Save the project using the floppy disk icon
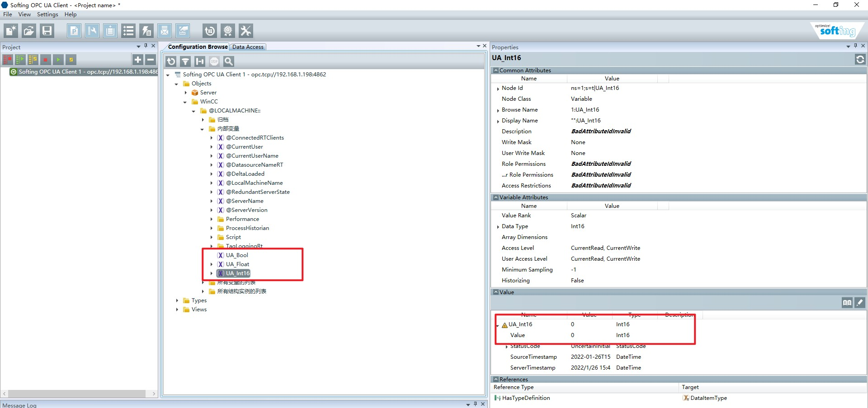Screen dimensions: 868x408 47,31
